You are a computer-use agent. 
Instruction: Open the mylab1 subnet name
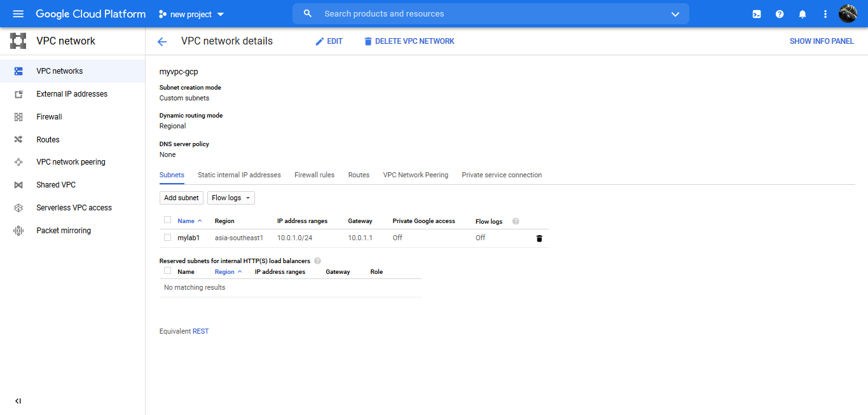pyautogui.click(x=188, y=238)
